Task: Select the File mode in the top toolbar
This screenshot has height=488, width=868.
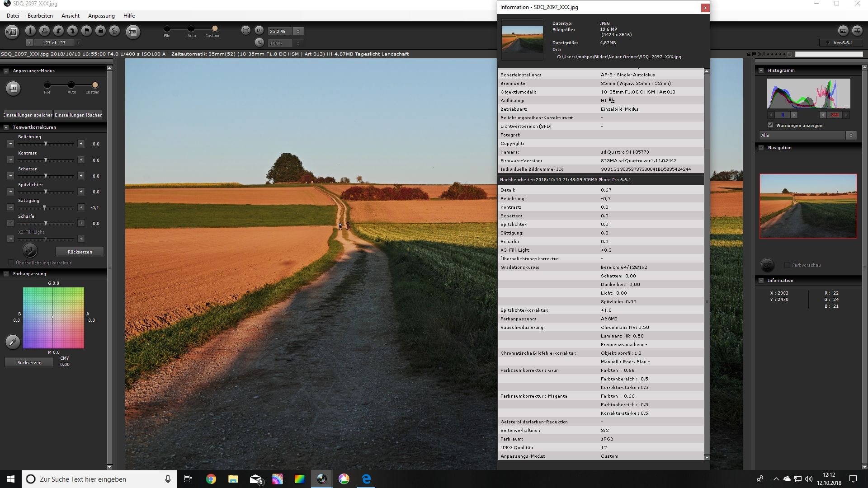Action: click(167, 28)
